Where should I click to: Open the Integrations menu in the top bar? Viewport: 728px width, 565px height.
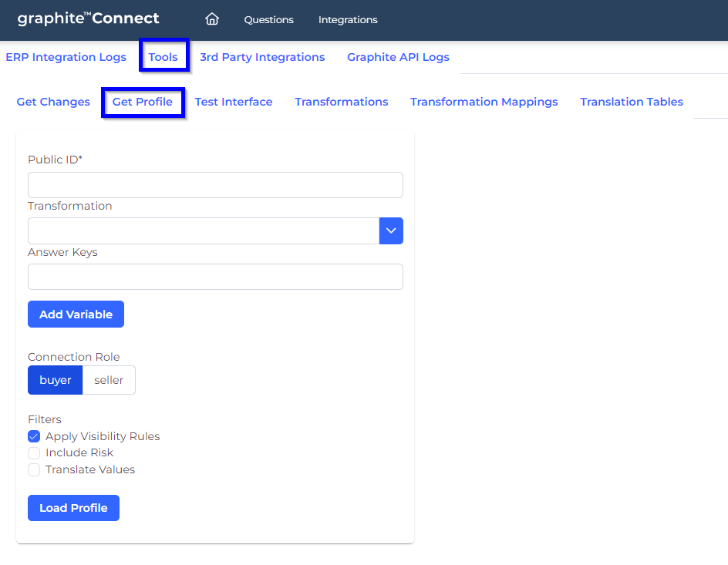pyautogui.click(x=348, y=20)
